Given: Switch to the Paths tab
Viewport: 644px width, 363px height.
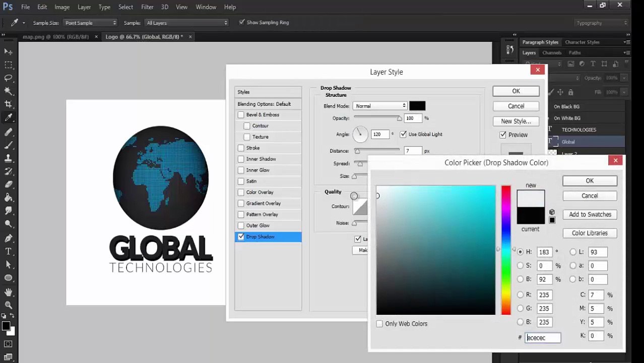Looking at the screenshot, I should [574, 52].
